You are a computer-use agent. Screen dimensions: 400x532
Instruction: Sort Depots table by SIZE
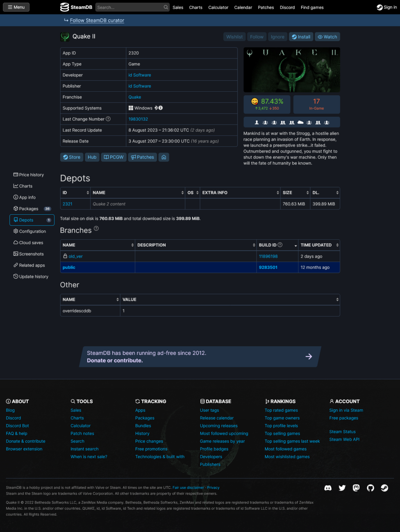[x=295, y=192]
